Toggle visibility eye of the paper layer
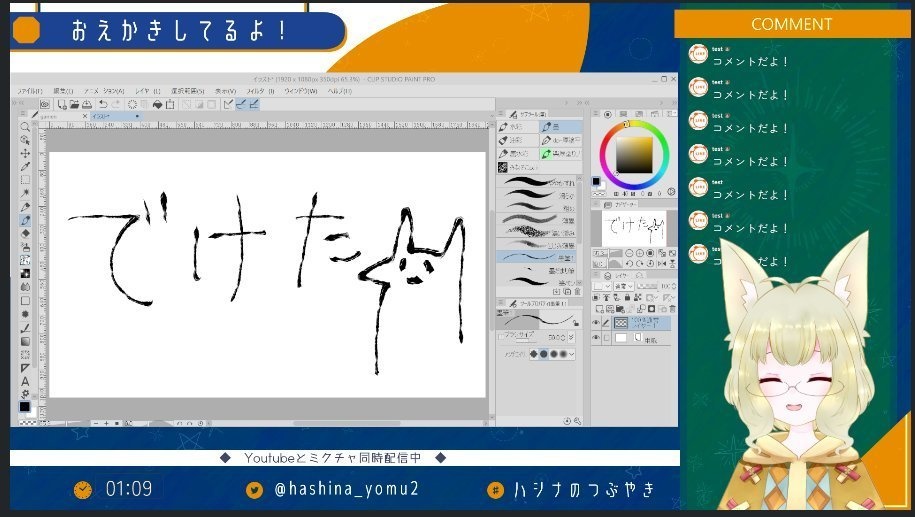The height and width of the screenshot is (517, 915). click(596, 338)
